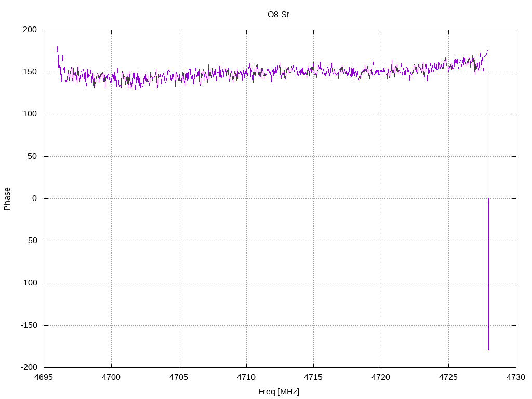Click the Freq [MHz] x-axis label
532x399 pixels.
coord(278,392)
